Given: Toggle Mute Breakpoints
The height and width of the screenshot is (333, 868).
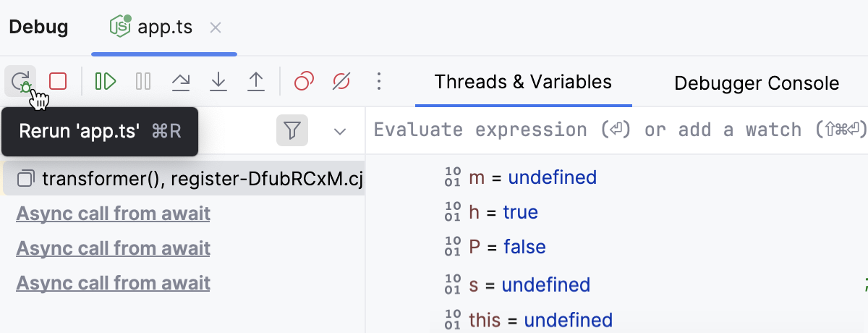Looking at the screenshot, I should [x=341, y=81].
